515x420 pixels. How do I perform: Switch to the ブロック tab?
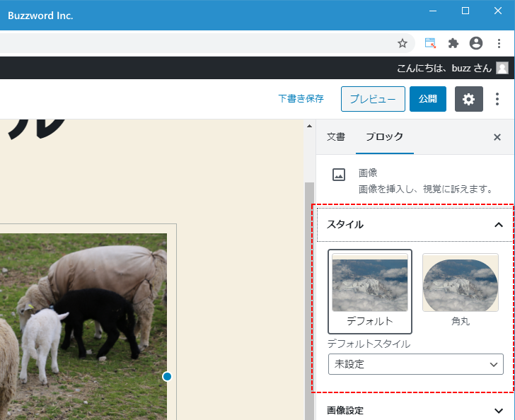click(384, 137)
